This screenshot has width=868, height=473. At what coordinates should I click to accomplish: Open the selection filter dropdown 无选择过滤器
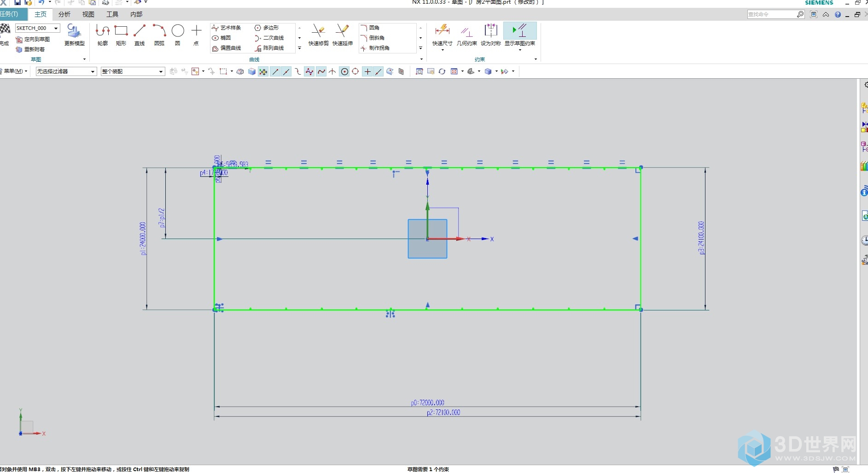click(x=66, y=71)
